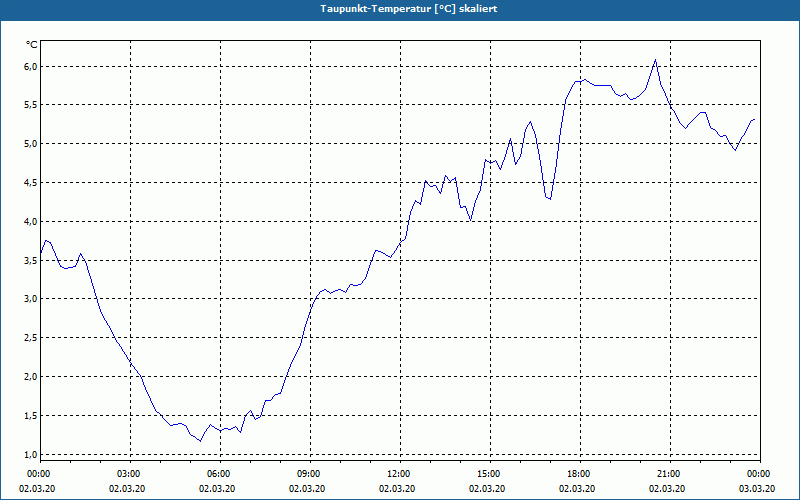Select the 00:00 label above 03.03.20
Screen dimensions: 800x500
(x=760, y=474)
